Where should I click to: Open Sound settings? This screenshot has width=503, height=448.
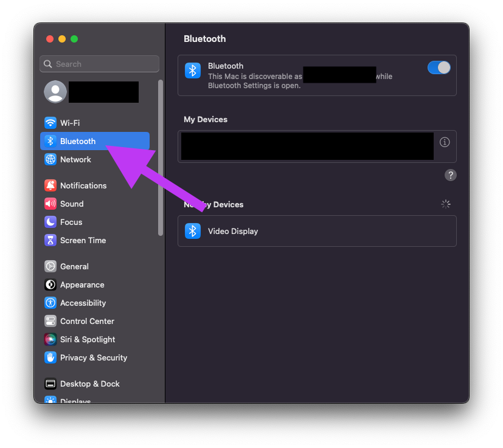coord(95,204)
